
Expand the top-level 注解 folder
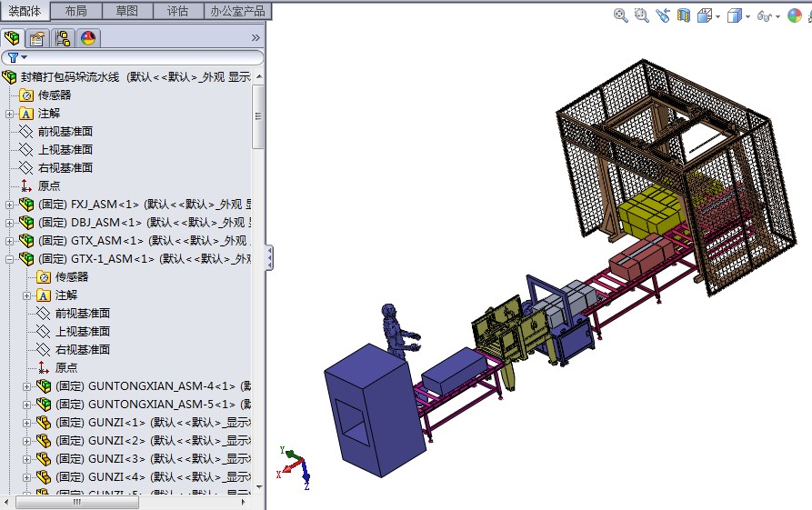(9, 114)
